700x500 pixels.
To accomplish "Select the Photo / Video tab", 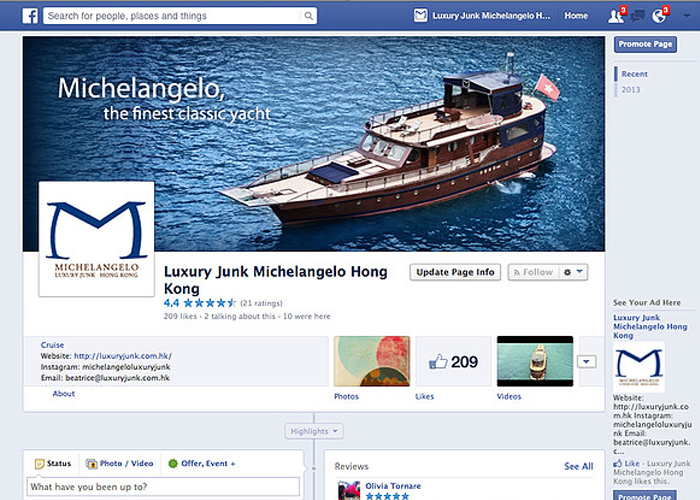I will (120, 463).
